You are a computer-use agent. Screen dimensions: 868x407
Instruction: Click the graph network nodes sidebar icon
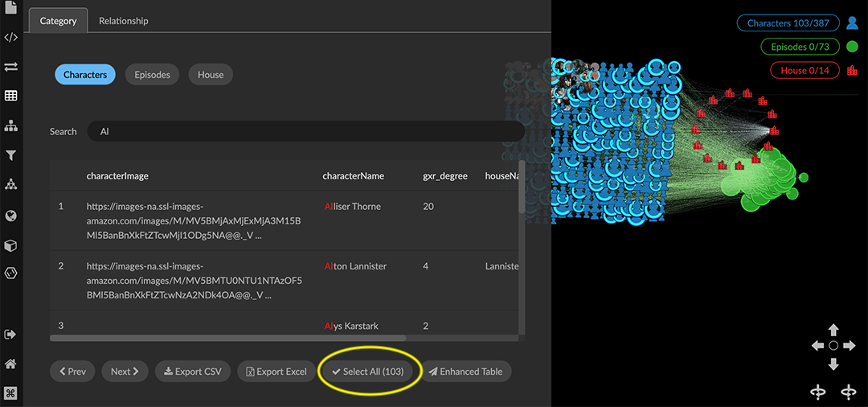[x=10, y=184]
